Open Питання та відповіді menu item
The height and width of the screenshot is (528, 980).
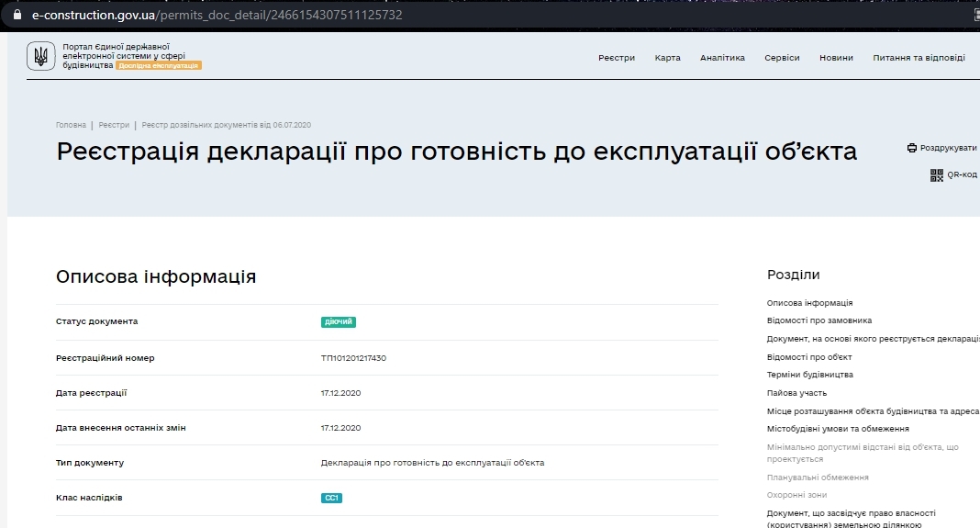click(x=919, y=58)
